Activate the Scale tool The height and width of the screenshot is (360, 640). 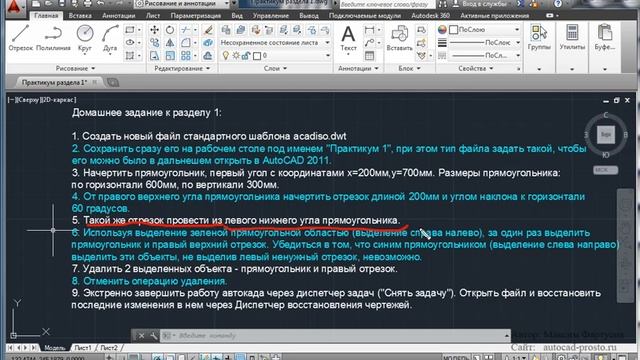click(170, 56)
